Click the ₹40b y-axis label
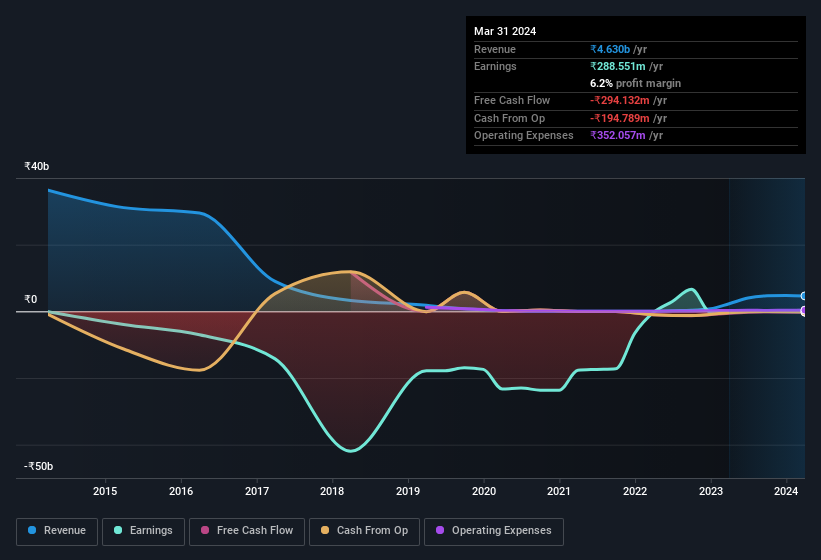This screenshot has width=821, height=560. click(x=37, y=166)
